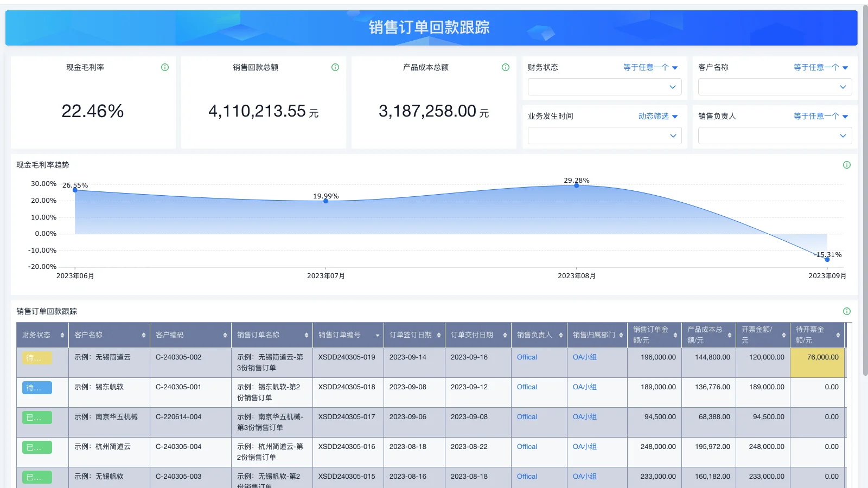This screenshot has width=868, height=488.
Task: Click the 29.28% data point on the trend chart
Action: pos(577,185)
